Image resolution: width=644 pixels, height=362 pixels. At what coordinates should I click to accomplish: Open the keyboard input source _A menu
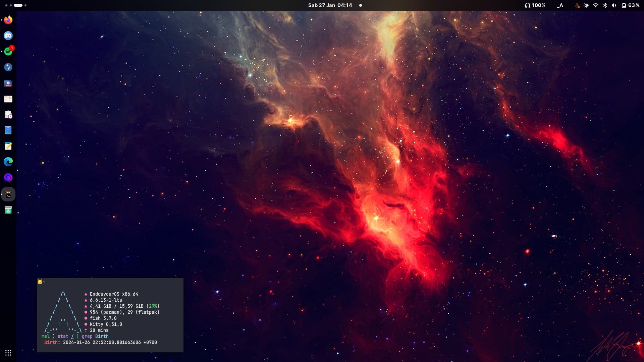(x=560, y=5)
